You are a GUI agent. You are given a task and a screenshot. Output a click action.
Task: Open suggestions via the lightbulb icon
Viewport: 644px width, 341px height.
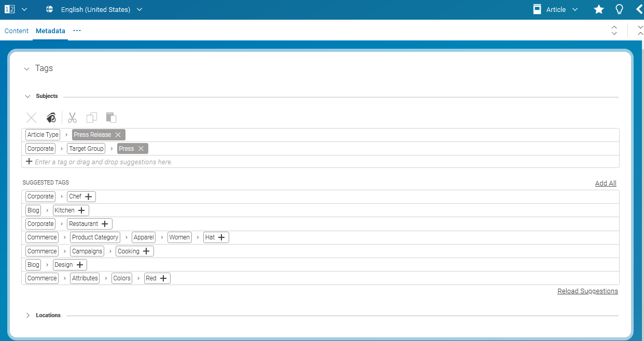pos(619,9)
